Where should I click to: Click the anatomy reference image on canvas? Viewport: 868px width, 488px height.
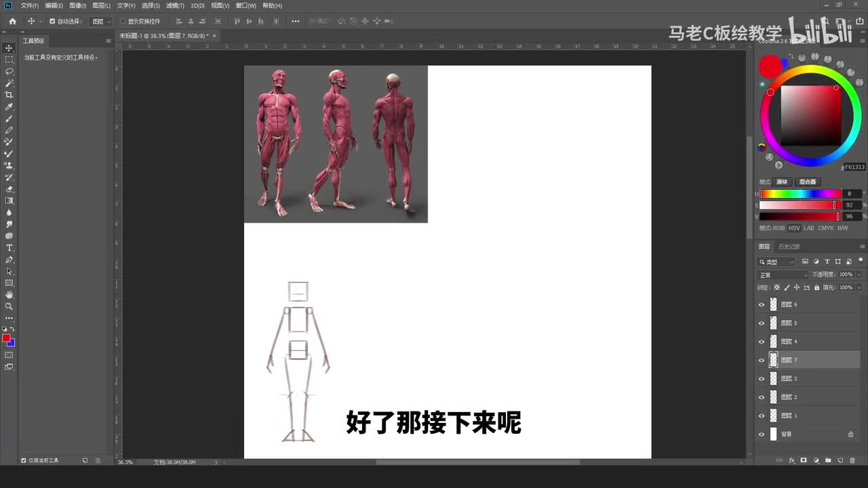pyautogui.click(x=336, y=144)
